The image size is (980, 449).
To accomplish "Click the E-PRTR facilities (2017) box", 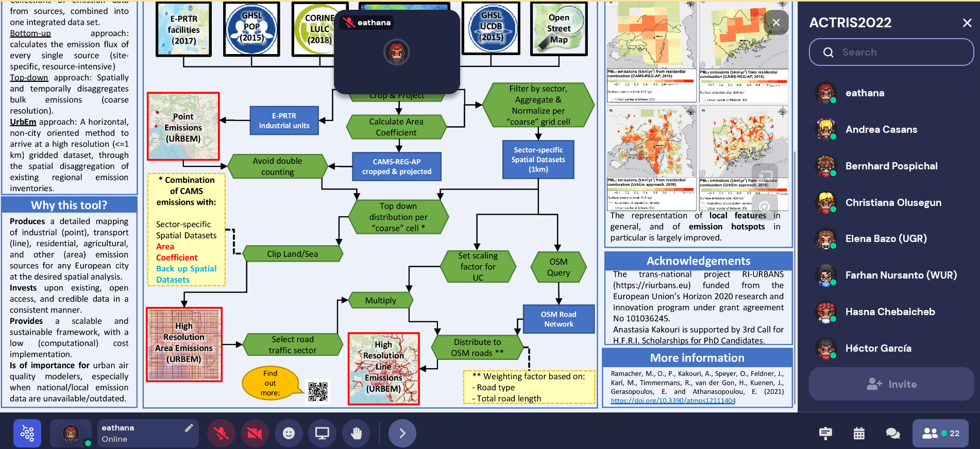I will tap(183, 29).
